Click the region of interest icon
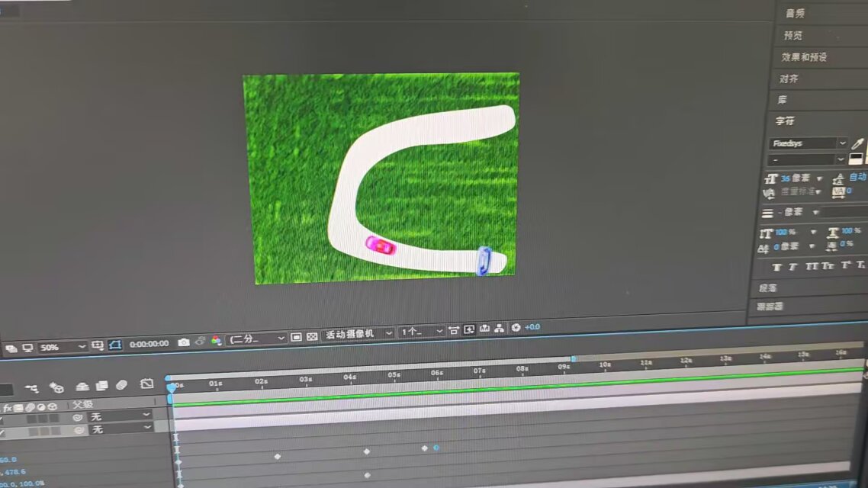This screenshot has height=488, width=868. pos(296,337)
